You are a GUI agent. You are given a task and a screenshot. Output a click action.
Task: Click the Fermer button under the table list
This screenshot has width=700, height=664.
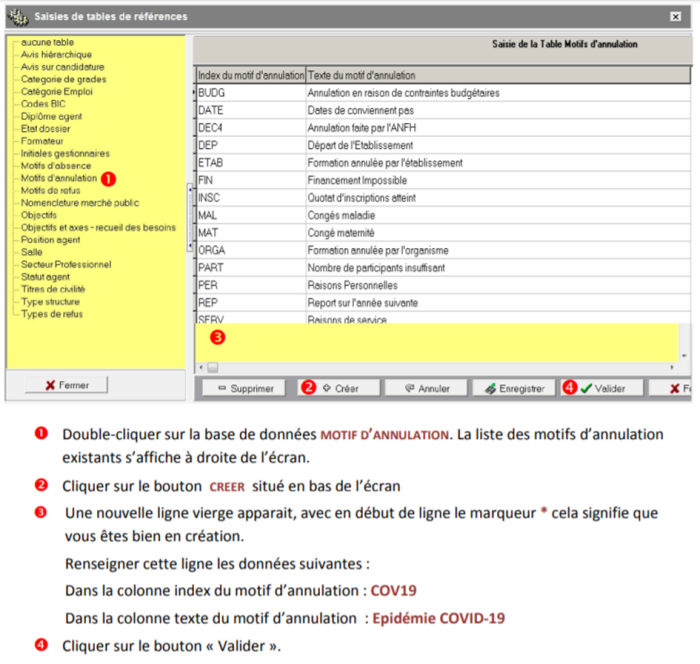point(66,385)
